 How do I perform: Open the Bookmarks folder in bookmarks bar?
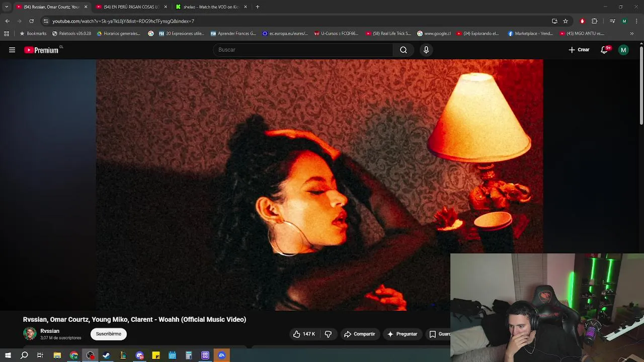33,34
